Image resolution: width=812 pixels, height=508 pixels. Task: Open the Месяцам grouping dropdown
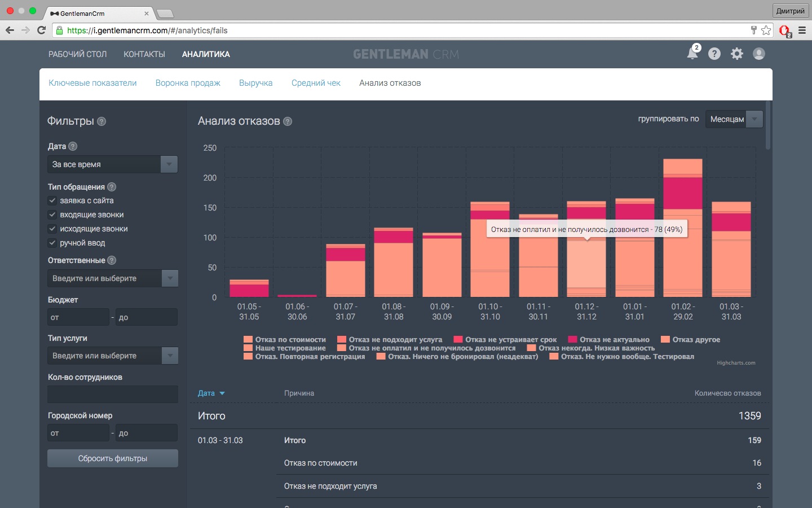(754, 119)
